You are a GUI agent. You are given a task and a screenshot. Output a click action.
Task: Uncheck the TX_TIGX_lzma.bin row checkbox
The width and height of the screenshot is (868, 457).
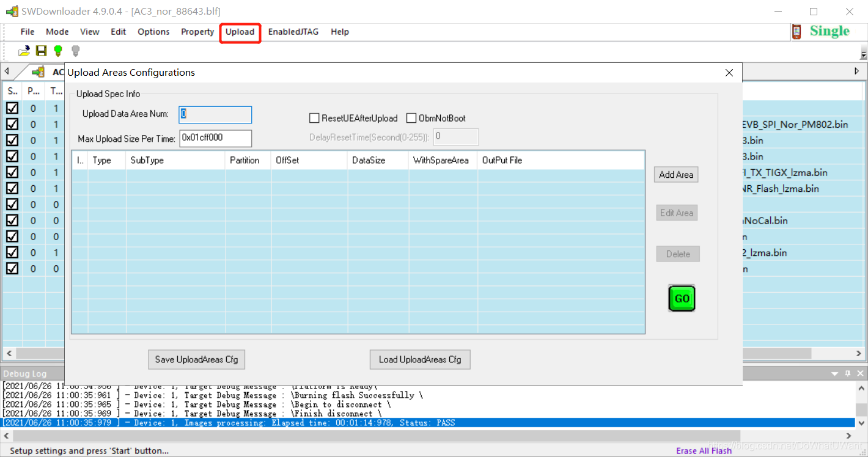12,172
